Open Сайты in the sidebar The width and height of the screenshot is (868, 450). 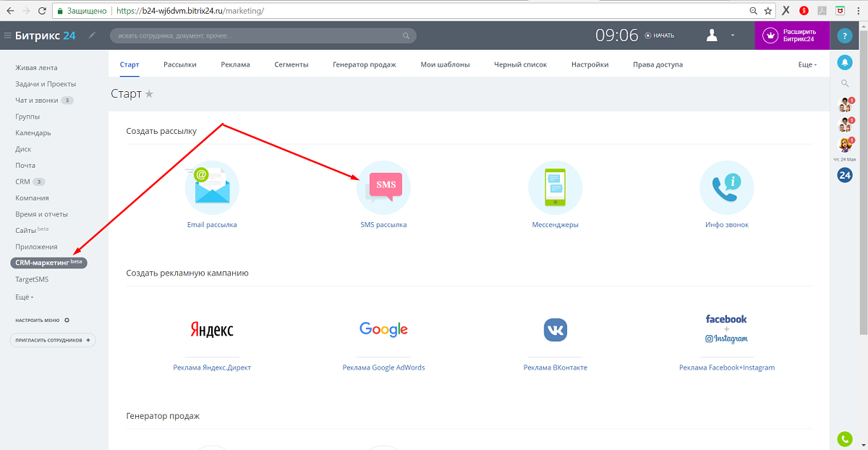[25, 231]
